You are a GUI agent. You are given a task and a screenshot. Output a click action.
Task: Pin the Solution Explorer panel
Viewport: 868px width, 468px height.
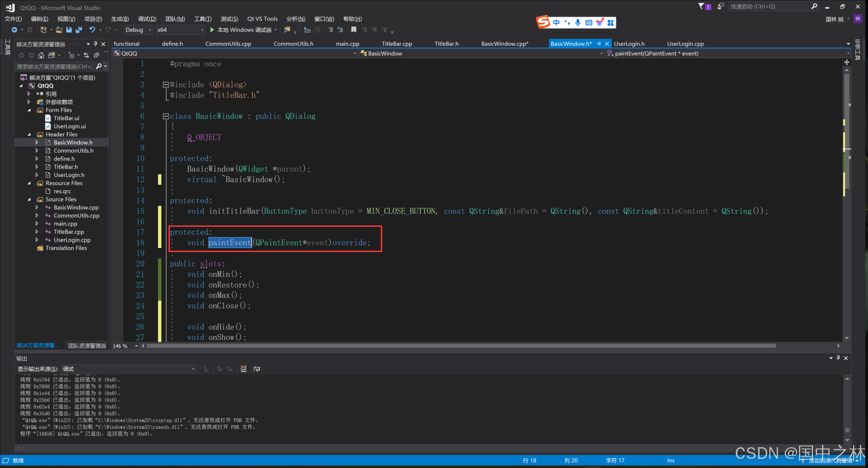pyautogui.click(x=96, y=44)
